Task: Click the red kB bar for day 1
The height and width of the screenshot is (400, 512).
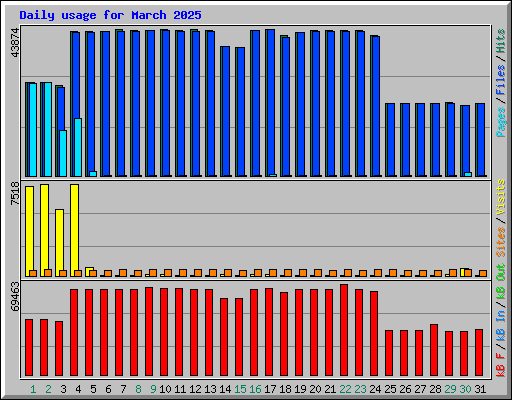Action: click(x=29, y=348)
